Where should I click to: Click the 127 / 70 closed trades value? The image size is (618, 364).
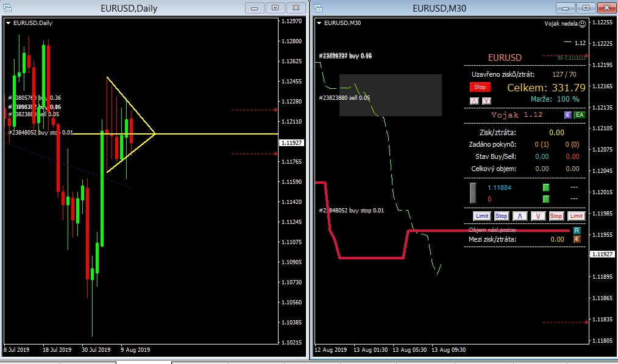point(564,74)
